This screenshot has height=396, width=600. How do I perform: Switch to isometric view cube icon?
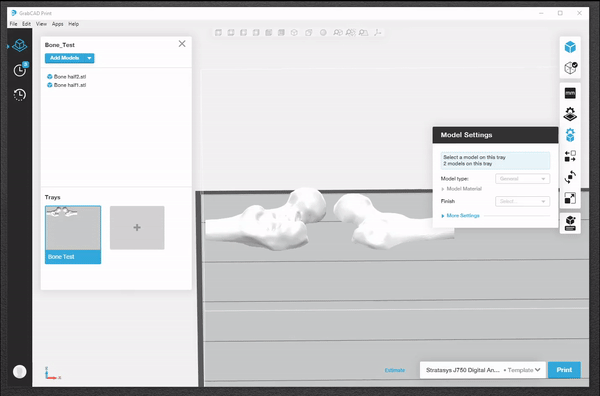[x=294, y=33]
